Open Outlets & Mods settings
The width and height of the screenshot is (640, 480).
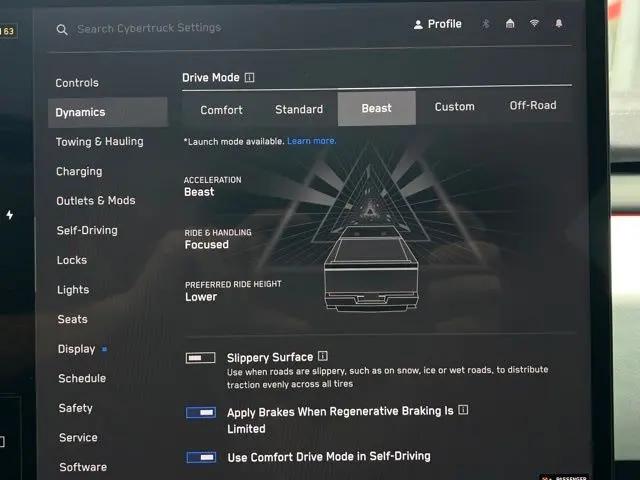point(96,201)
